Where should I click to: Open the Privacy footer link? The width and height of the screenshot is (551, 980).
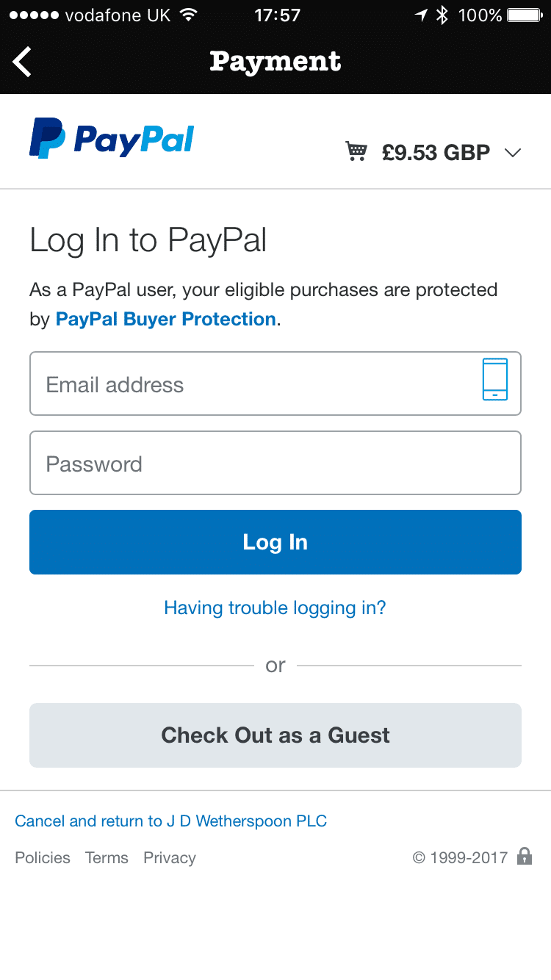click(170, 857)
